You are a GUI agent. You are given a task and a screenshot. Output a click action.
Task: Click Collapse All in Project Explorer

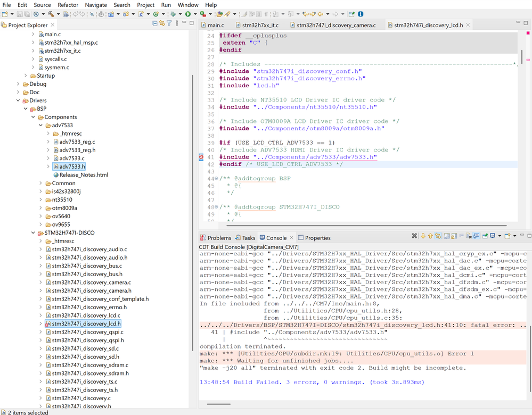click(155, 23)
